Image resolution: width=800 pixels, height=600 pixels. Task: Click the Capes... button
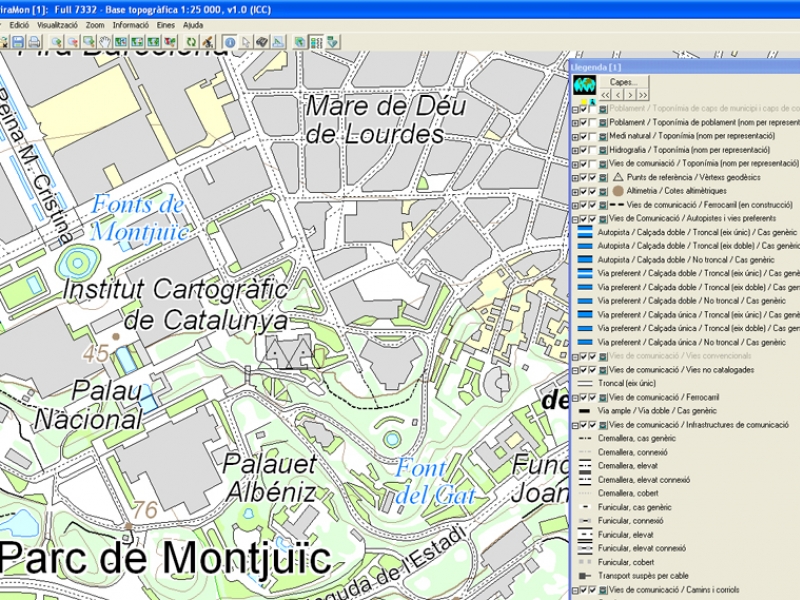624,82
